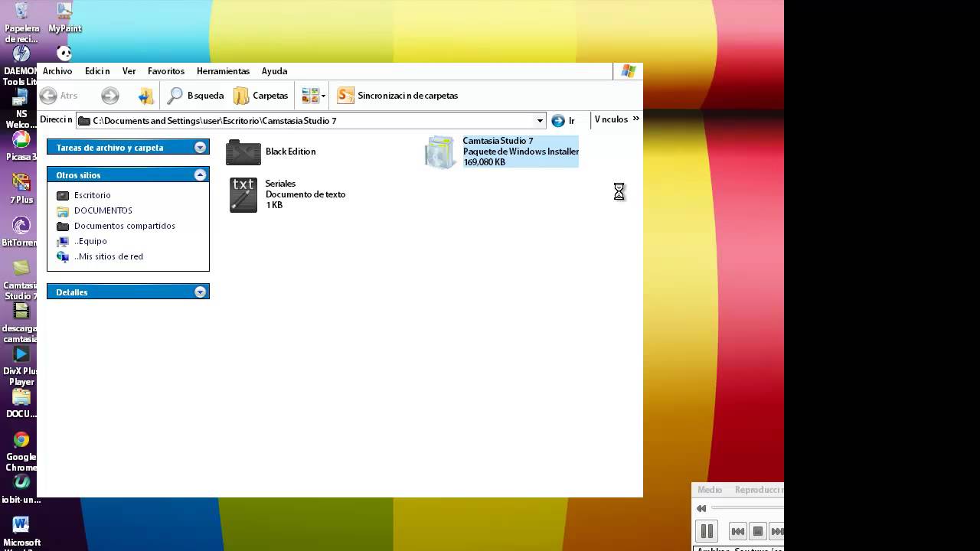Expand the Vínculos links chevron
980x551 pixels.
[x=635, y=119]
